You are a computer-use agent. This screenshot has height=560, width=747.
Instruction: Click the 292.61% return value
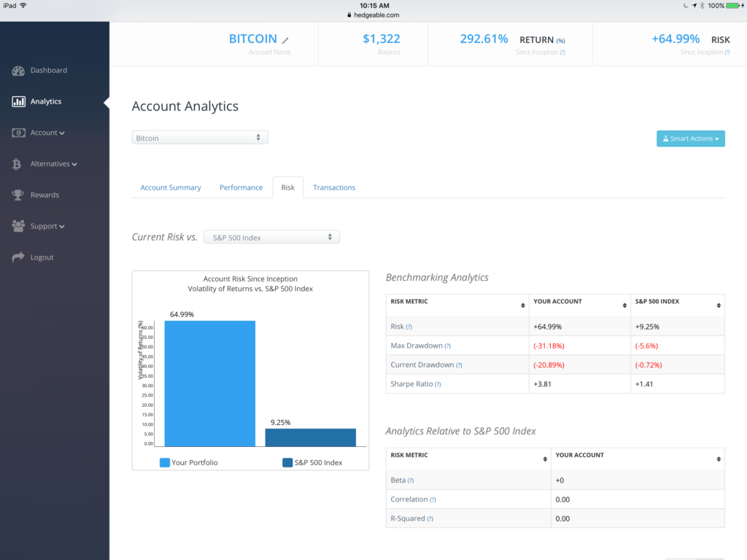click(x=484, y=39)
